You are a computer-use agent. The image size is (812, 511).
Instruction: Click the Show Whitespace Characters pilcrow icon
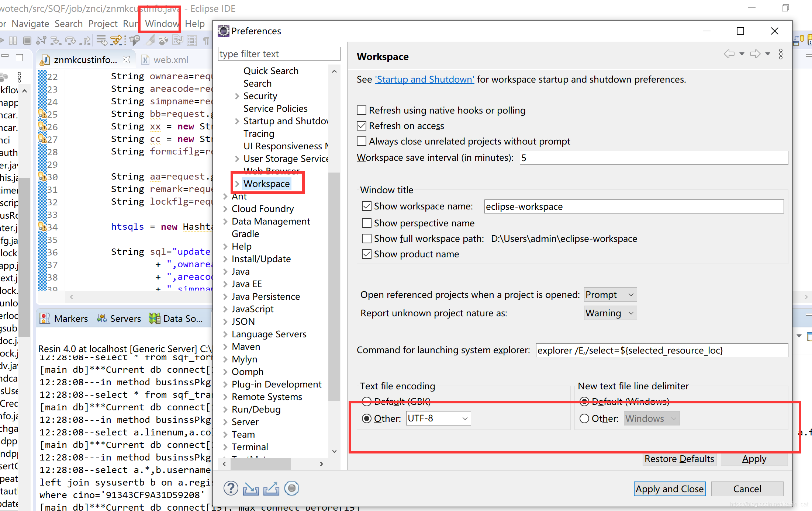tap(206, 41)
